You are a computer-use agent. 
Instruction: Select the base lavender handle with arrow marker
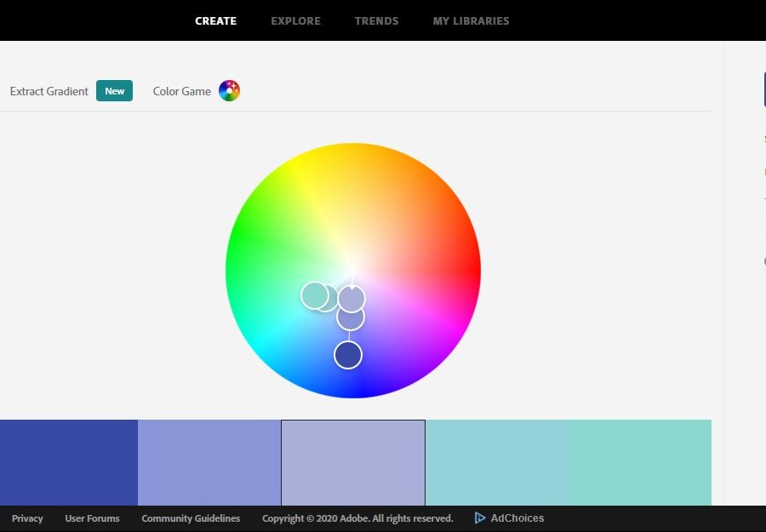click(x=352, y=299)
